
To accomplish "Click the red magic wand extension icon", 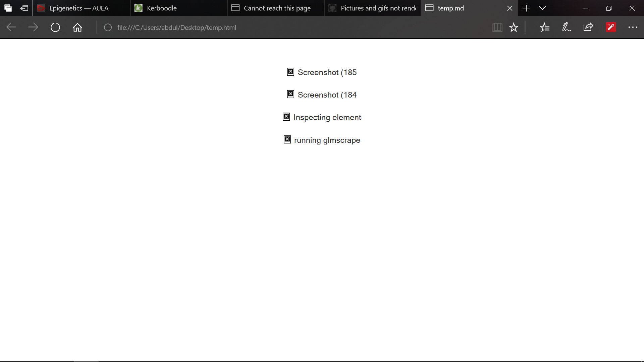I will point(611,27).
